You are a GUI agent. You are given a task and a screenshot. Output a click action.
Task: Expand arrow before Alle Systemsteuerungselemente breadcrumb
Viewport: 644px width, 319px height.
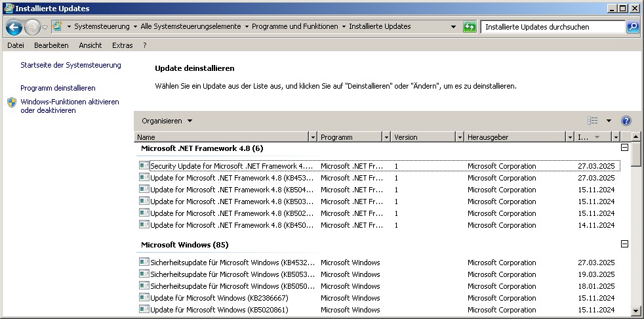[x=135, y=27]
